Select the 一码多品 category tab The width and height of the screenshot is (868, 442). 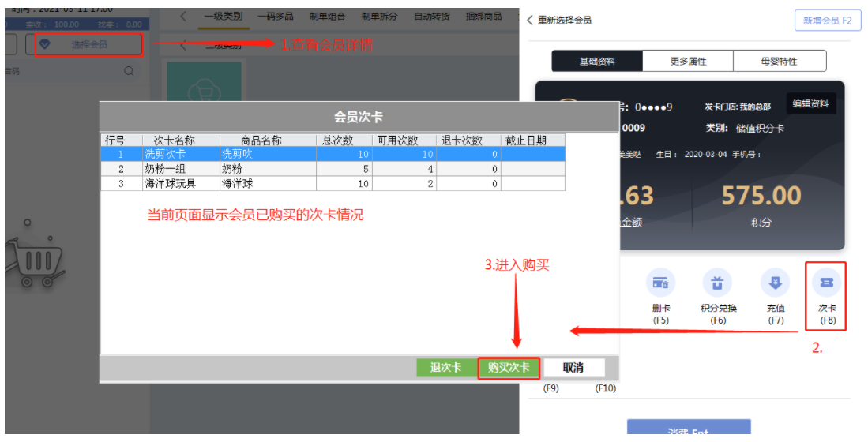(x=276, y=17)
